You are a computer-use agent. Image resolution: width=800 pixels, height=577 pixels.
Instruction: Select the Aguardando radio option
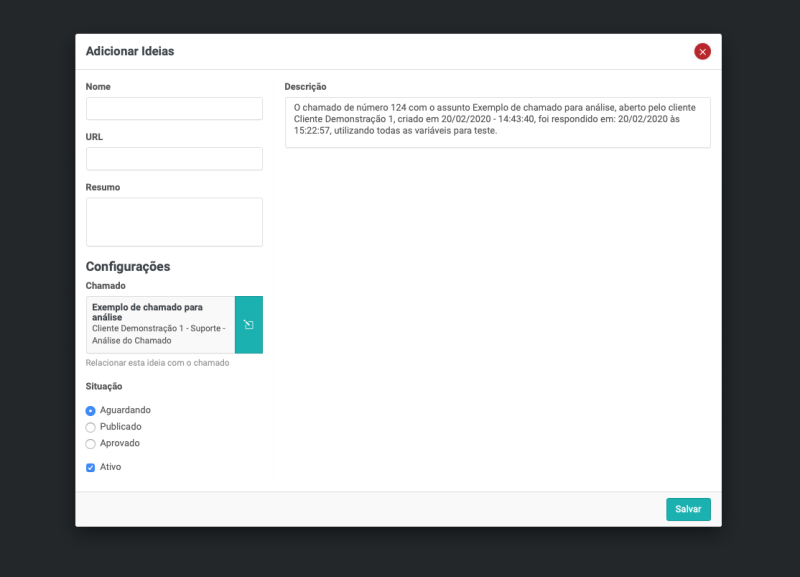coord(91,410)
